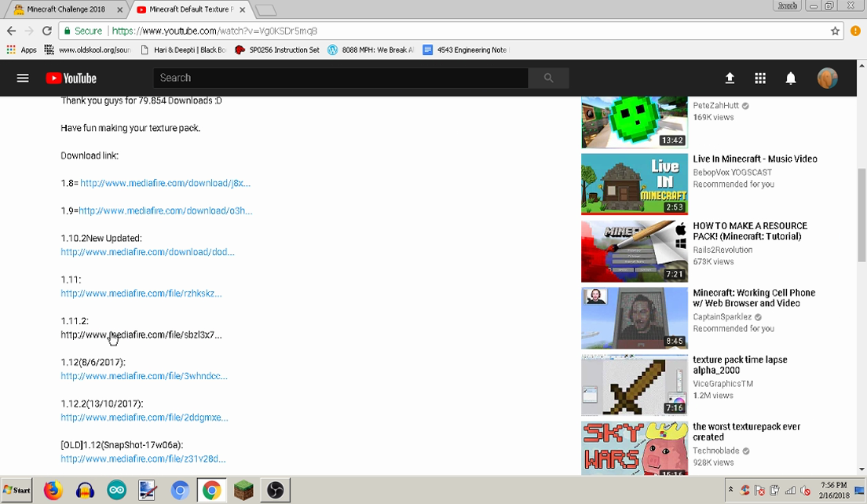
Task: Launch Minecraft from the taskbar grass block
Action: [243, 490]
